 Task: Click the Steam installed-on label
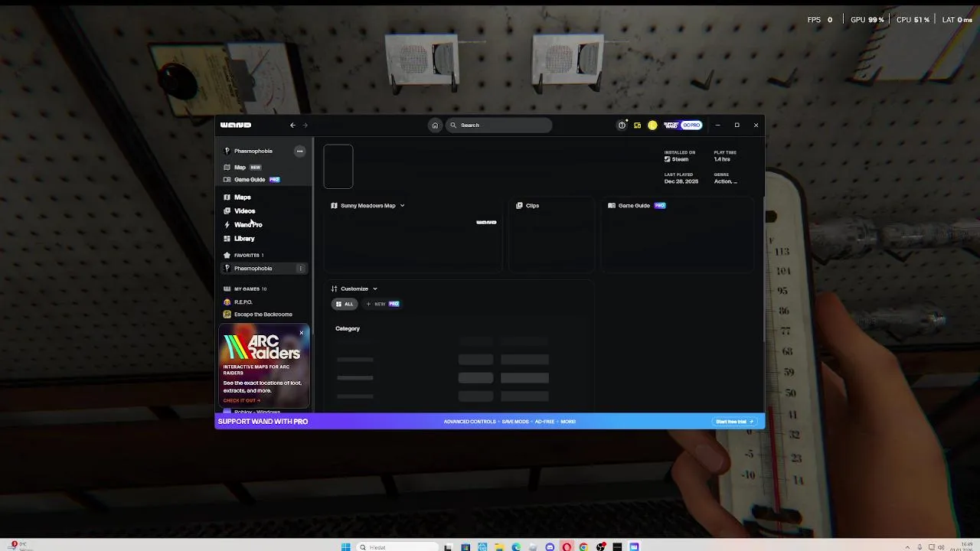(677, 159)
